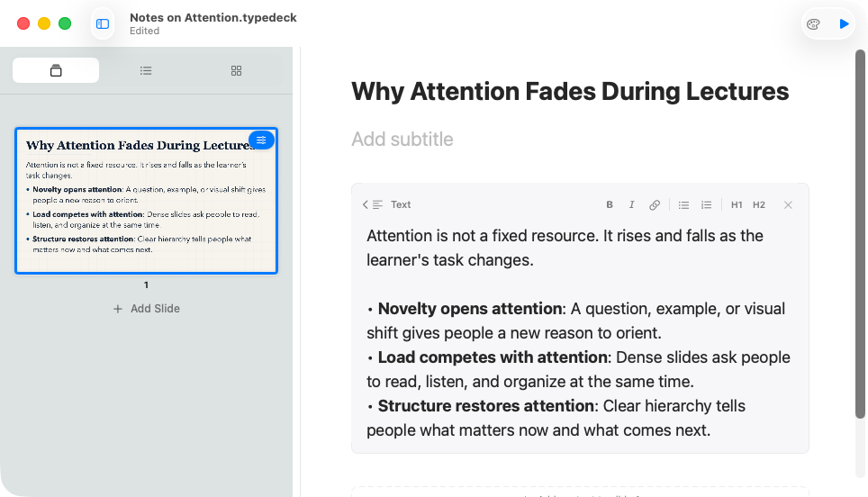Apply bulleted list formatting
Image resolution: width=868 pixels, height=497 pixels.
coord(683,204)
